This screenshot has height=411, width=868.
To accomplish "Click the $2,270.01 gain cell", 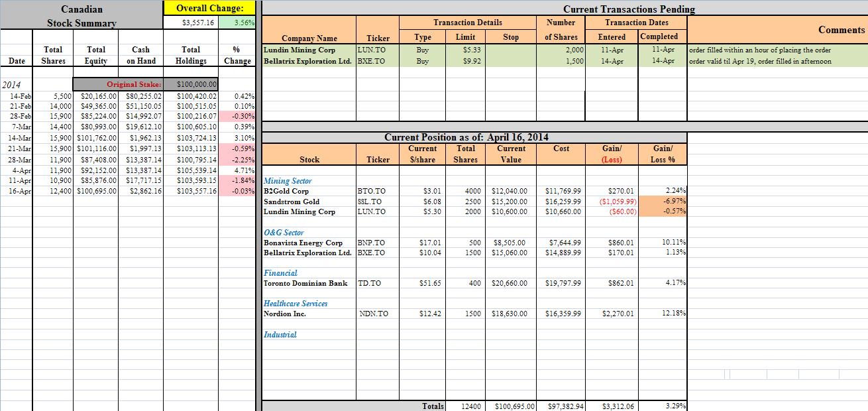I will [612, 314].
